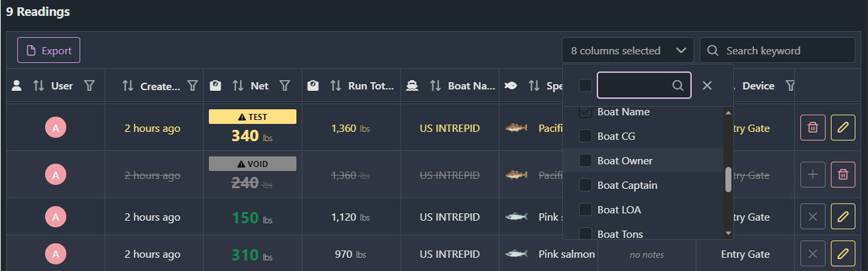Toggle the select-all columns checkbox
The width and height of the screenshot is (868, 271).
[586, 85]
